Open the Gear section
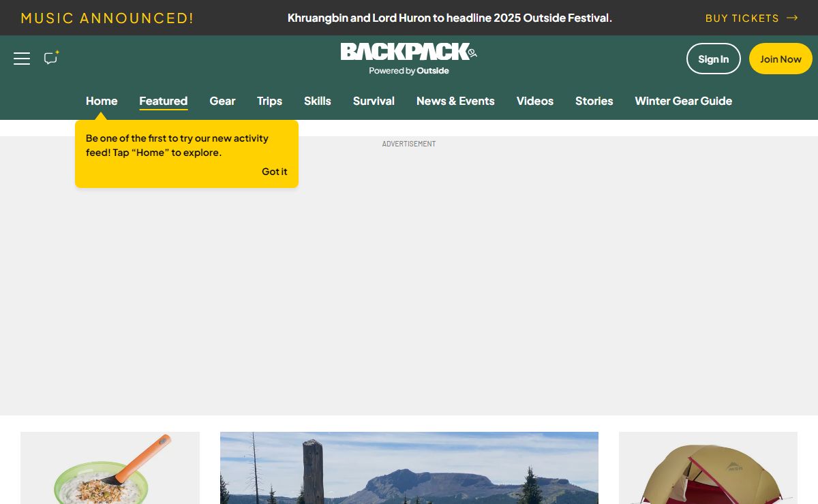 (x=222, y=101)
